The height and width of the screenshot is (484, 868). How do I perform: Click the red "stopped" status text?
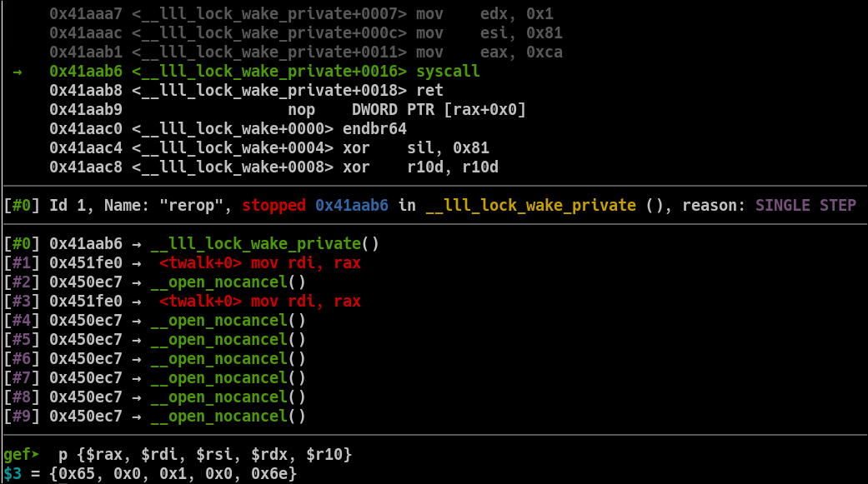point(273,205)
